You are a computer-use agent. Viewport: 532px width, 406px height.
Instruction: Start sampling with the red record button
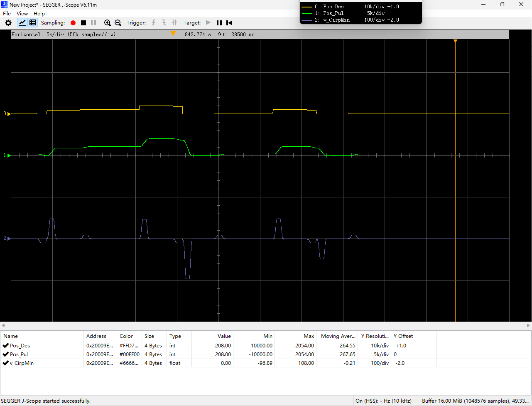[x=73, y=23]
